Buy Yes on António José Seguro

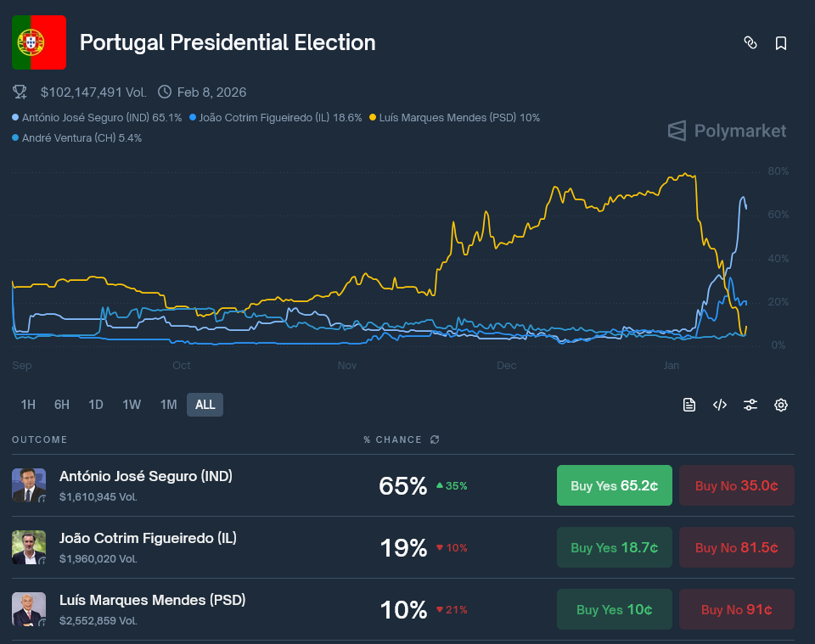pos(614,485)
